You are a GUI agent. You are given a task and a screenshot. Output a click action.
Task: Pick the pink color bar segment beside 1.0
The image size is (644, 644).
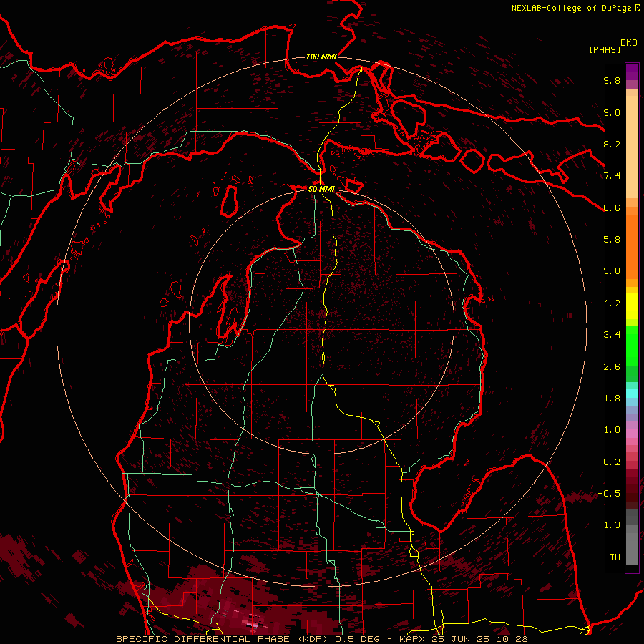point(632,434)
